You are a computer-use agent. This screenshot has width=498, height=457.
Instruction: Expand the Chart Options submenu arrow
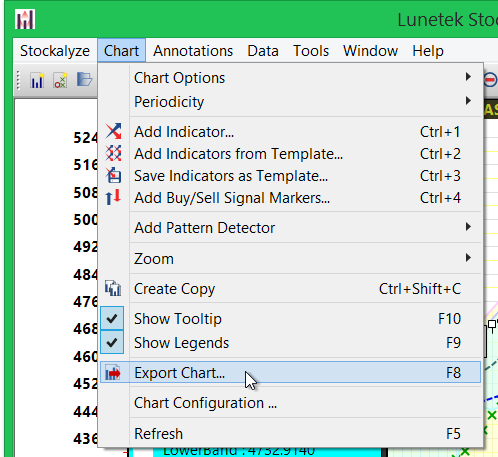(468, 77)
